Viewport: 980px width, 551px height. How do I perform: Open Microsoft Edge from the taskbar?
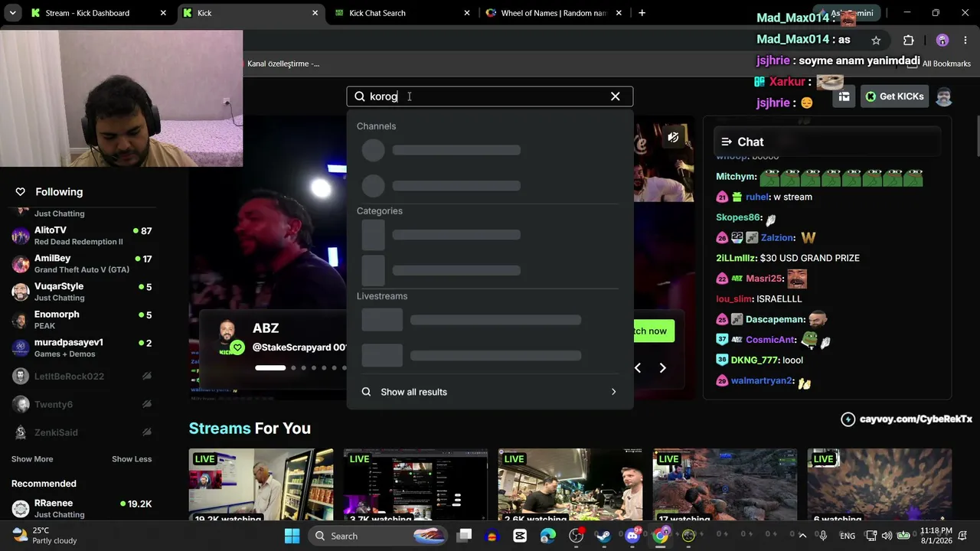tap(547, 536)
